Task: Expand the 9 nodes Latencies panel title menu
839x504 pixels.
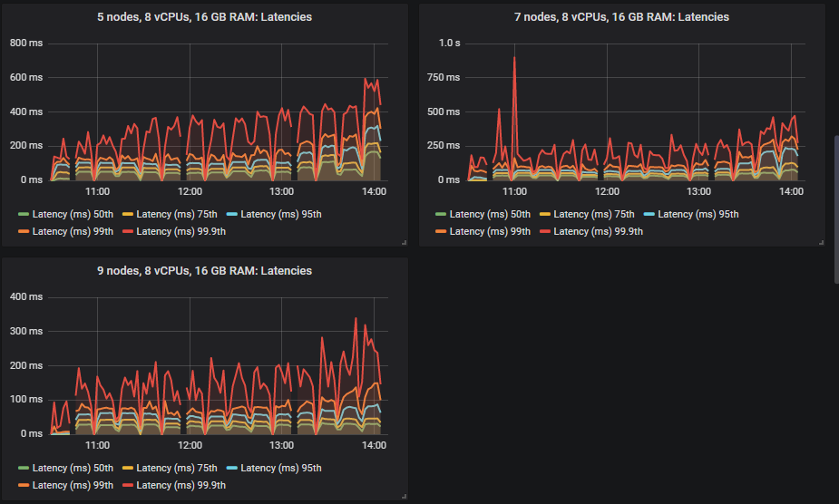Action: point(204,271)
